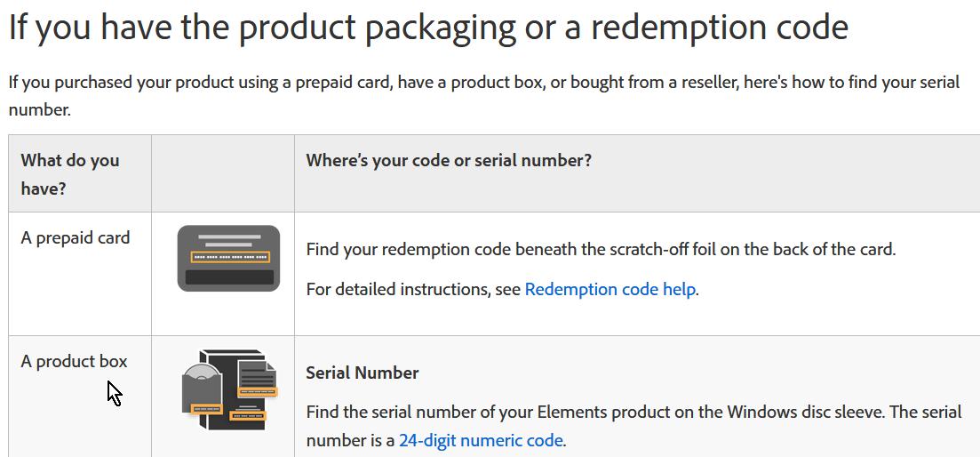Click the page heading about product packaging

coord(427,28)
